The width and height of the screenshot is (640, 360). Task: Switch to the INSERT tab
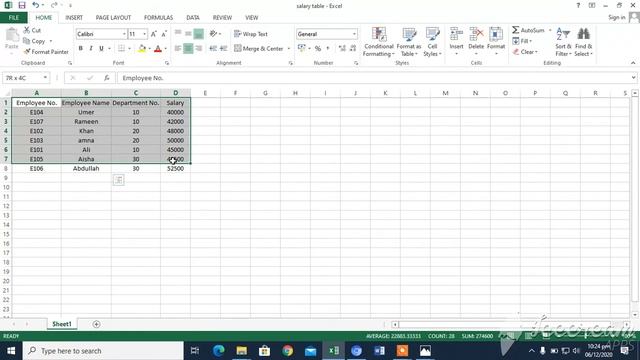coord(74,18)
